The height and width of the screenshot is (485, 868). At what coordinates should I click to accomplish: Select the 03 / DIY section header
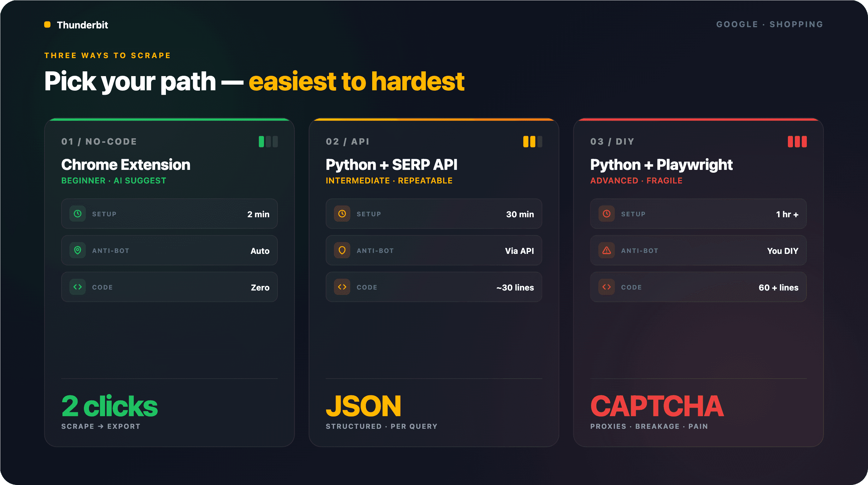coord(612,141)
